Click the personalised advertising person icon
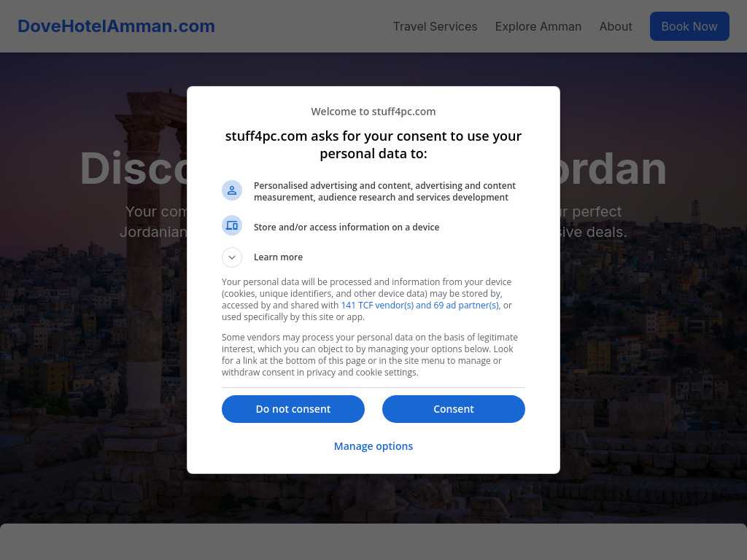 click(232, 190)
